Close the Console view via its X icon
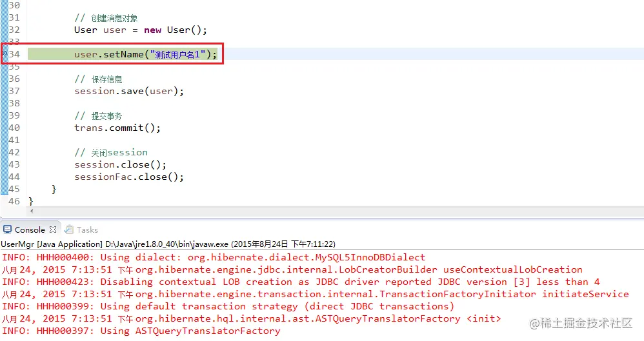The height and width of the screenshot is (341, 644). 53,229
